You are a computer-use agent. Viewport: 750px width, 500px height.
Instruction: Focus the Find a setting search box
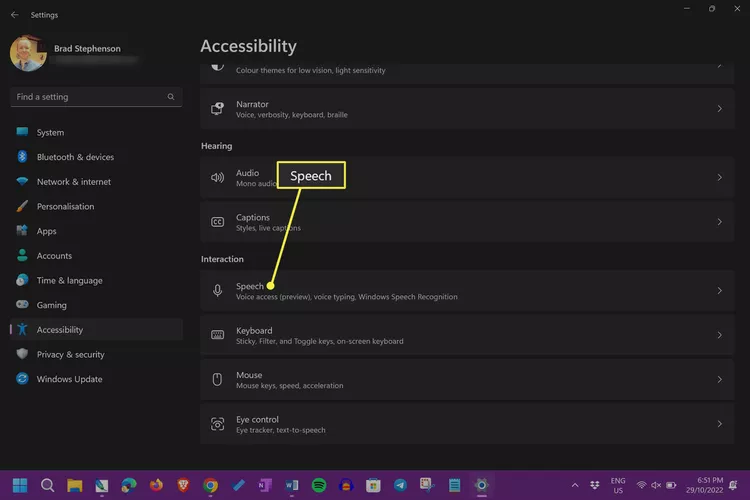pos(96,97)
